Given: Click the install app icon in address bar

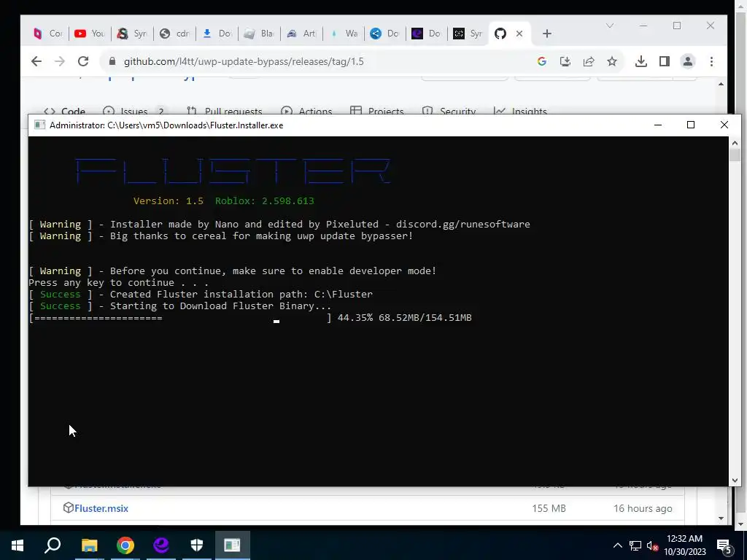Looking at the screenshot, I should (565, 61).
